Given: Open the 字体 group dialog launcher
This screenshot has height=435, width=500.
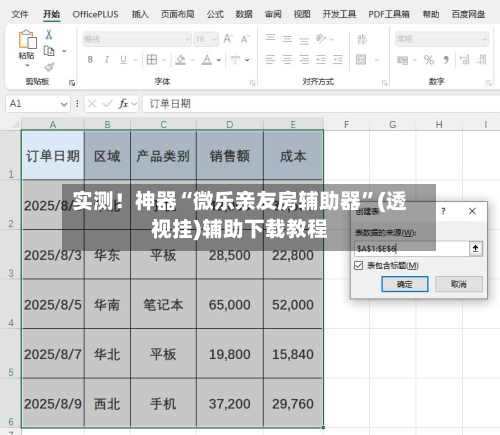Looking at the screenshot, I should 252,82.
